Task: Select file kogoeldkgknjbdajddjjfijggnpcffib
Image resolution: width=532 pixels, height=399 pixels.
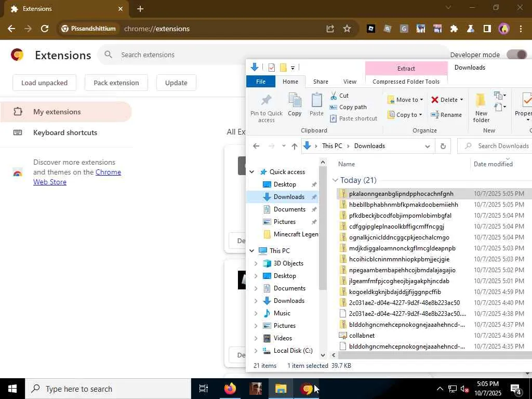Action: pyautogui.click(x=395, y=292)
